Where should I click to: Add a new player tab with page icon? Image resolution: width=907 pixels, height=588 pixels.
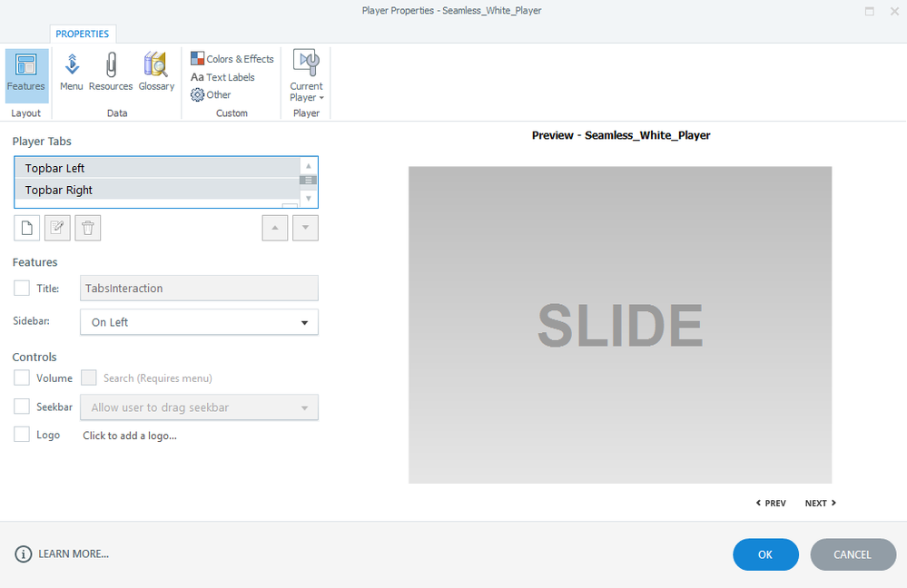[x=26, y=228]
